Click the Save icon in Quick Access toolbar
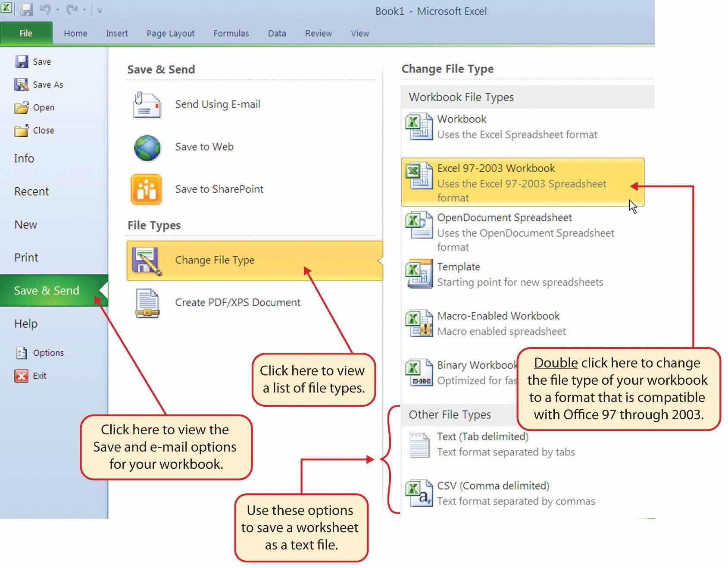 (27, 9)
